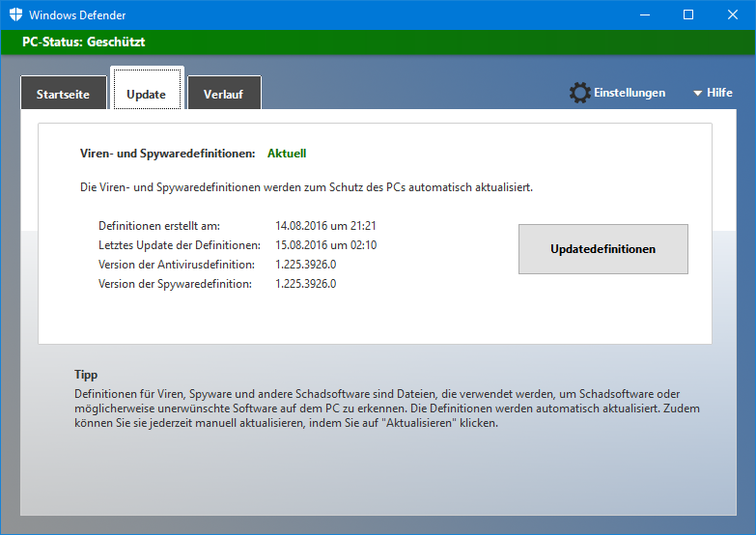
Task: Click the date '15.08.2016 um 02:10'
Action: coord(326,245)
